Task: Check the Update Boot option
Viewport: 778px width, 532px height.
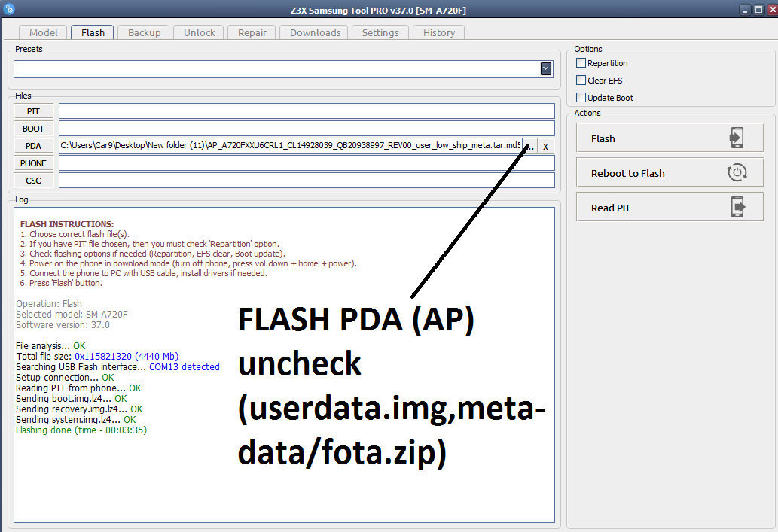Action: point(581,98)
